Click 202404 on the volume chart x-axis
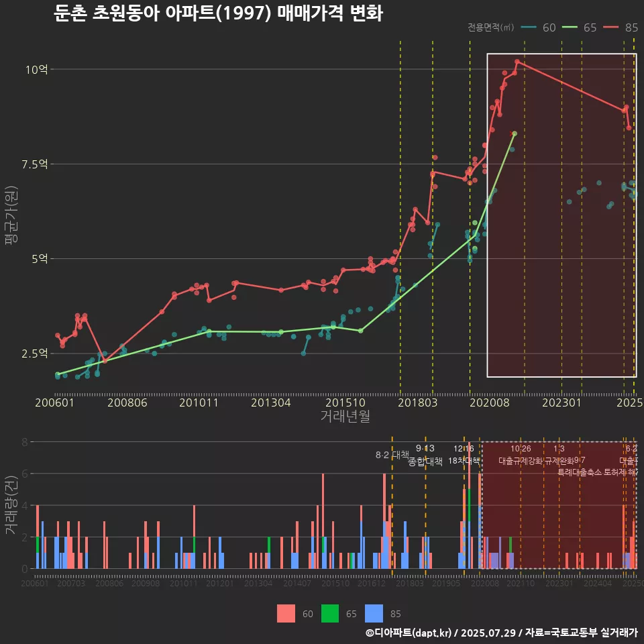 598,583
